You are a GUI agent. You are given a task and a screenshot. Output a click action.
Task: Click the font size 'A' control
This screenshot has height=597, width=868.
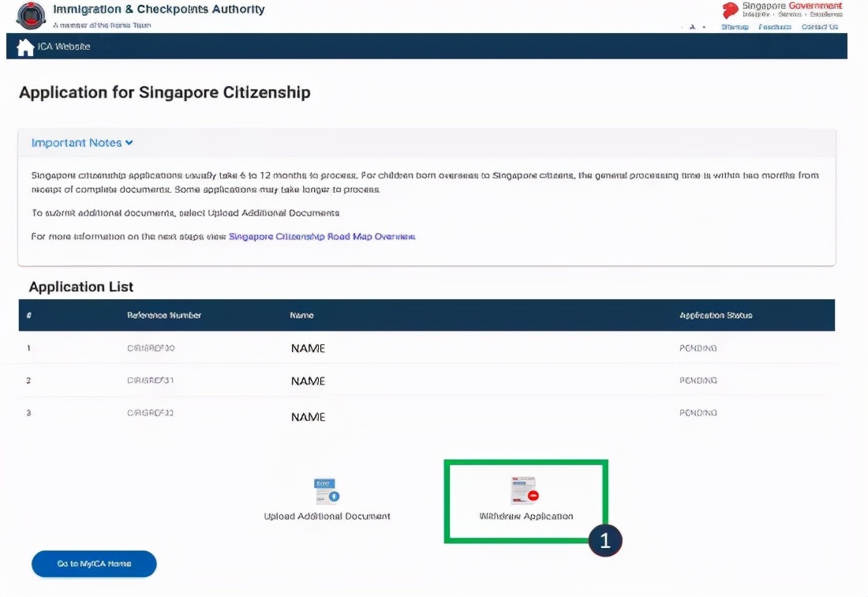click(692, 27)
